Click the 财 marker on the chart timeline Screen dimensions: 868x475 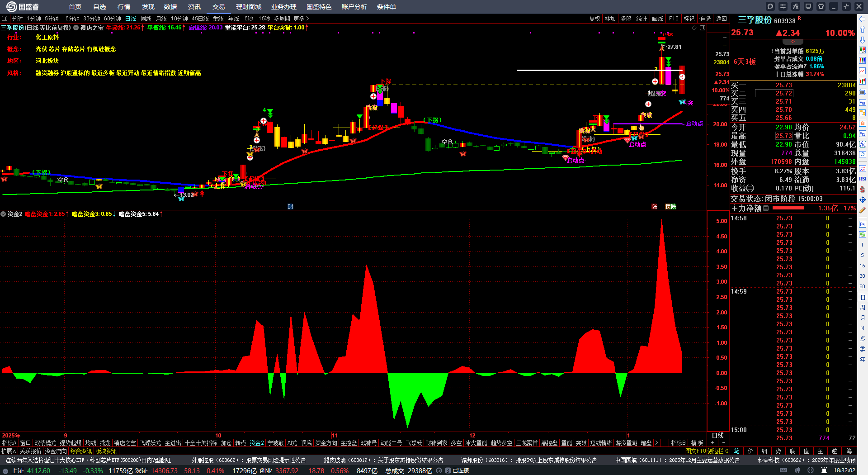pyautogui.click(x=290, y=207)
